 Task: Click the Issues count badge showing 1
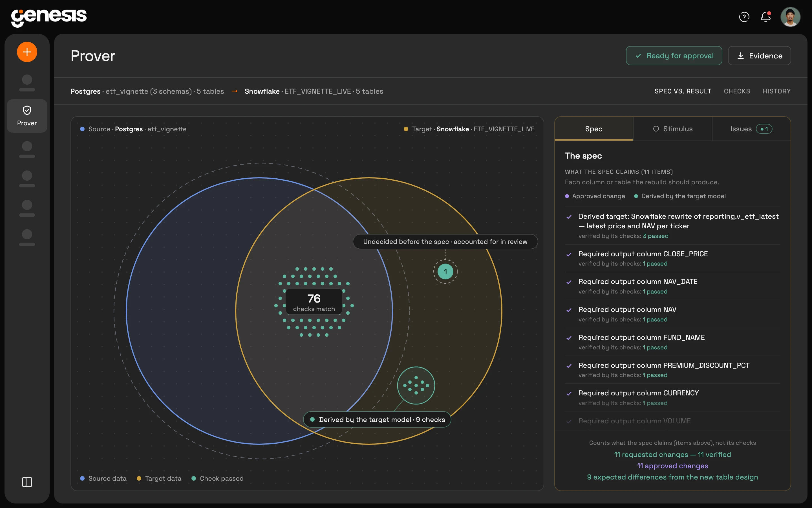(x=764, y=129)
